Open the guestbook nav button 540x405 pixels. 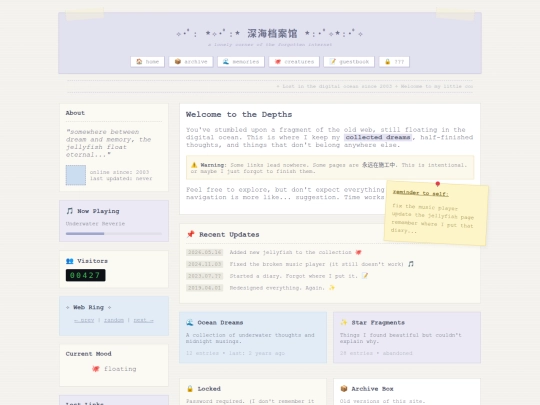coord(349,62)
